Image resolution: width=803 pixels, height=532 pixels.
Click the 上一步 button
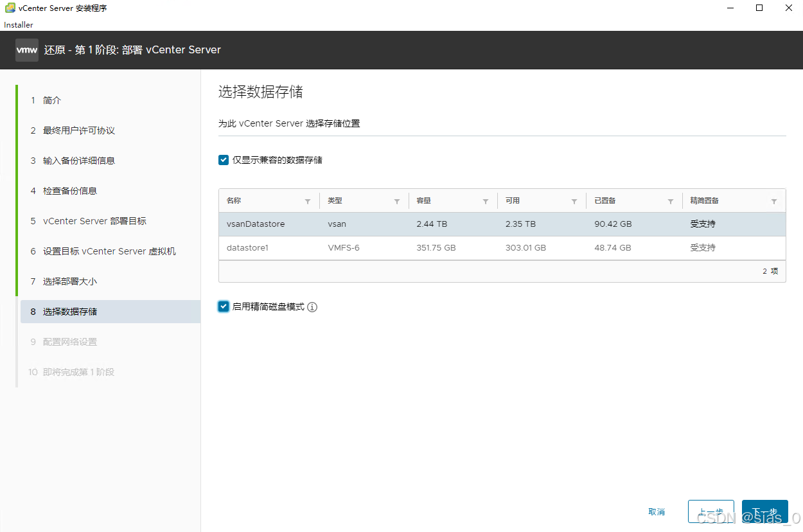[x=710, y=512]
